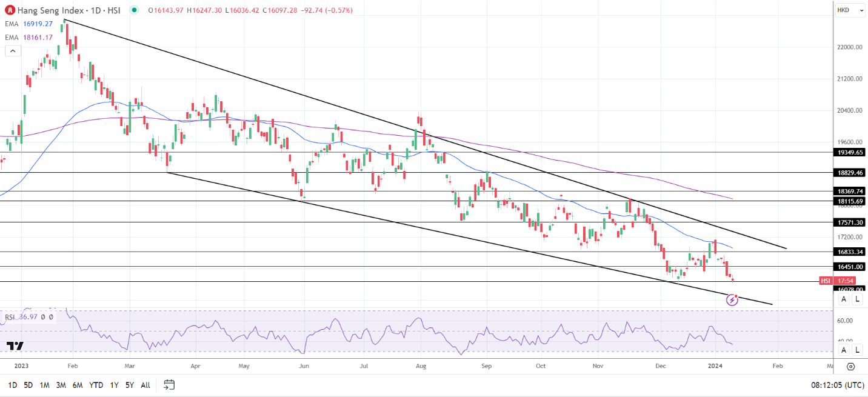Select the 1M time range
The image size is (868, 397).
[x=44, y=385]
